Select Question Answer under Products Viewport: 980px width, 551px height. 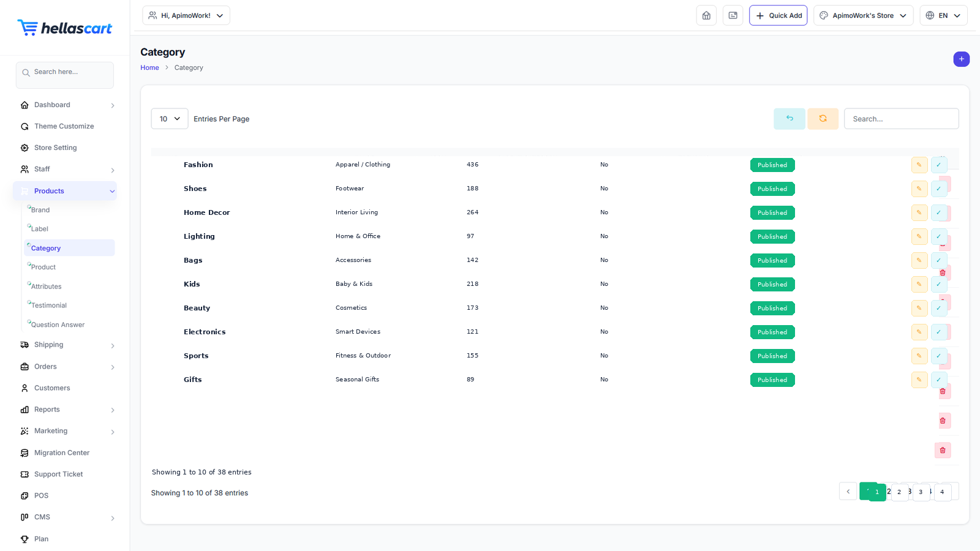pos(58,325)
